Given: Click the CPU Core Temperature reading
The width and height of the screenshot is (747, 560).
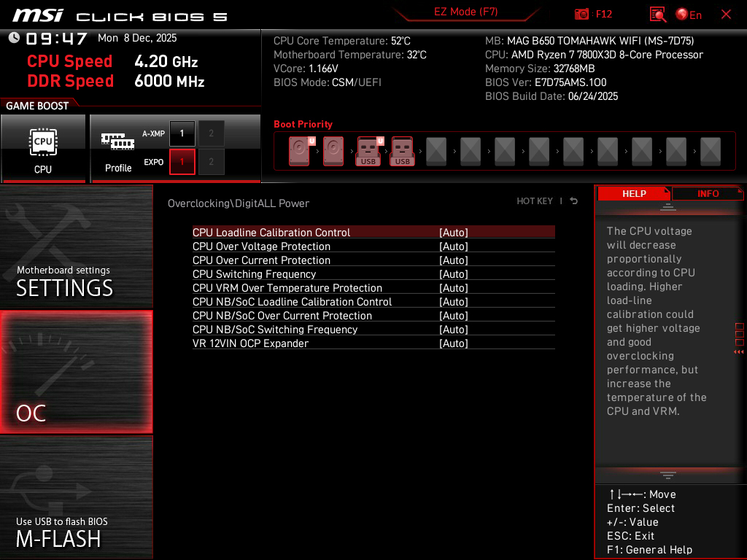Looking at the screenshot, I should [341, 41].
